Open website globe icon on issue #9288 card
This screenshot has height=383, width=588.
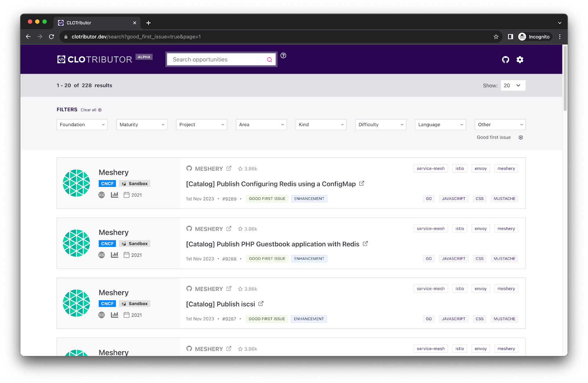[102, 255]
